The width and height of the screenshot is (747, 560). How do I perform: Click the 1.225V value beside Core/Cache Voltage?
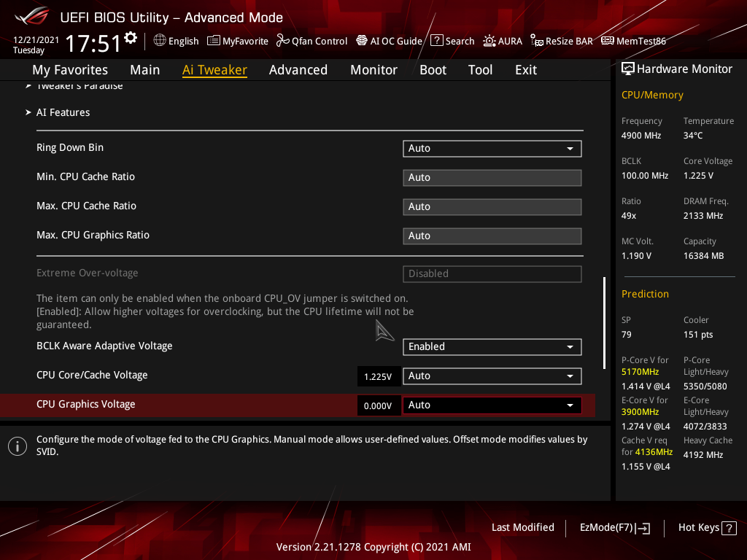(378, 377)
